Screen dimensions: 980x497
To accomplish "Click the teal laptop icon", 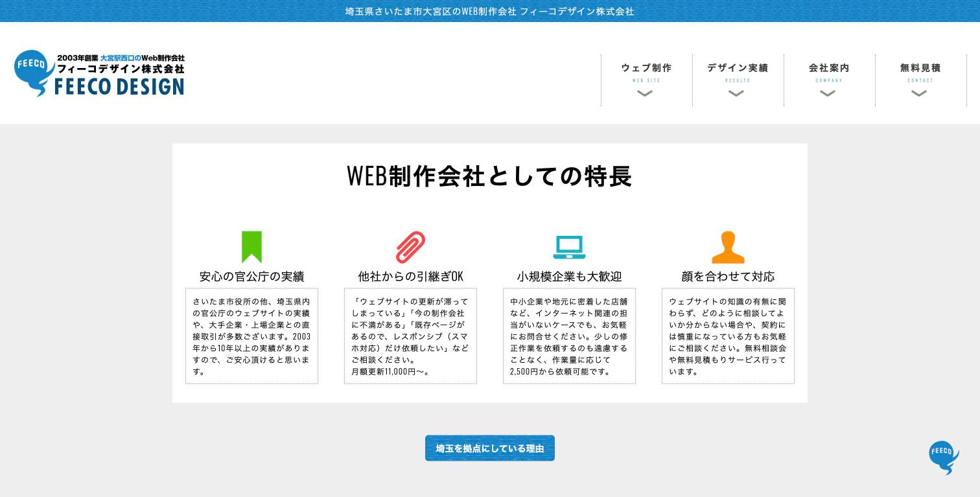I will point(569,248).
